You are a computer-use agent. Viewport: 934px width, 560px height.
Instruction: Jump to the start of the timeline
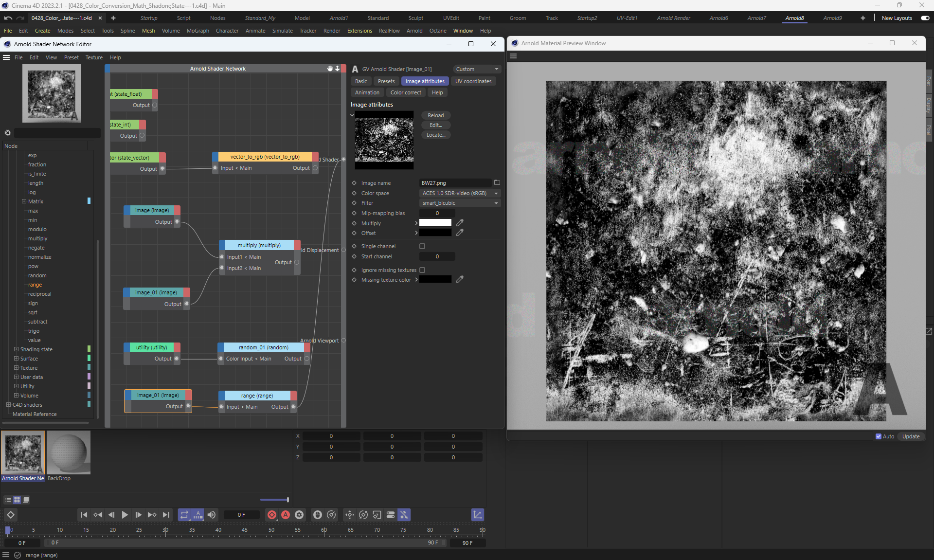pos(84,515)
